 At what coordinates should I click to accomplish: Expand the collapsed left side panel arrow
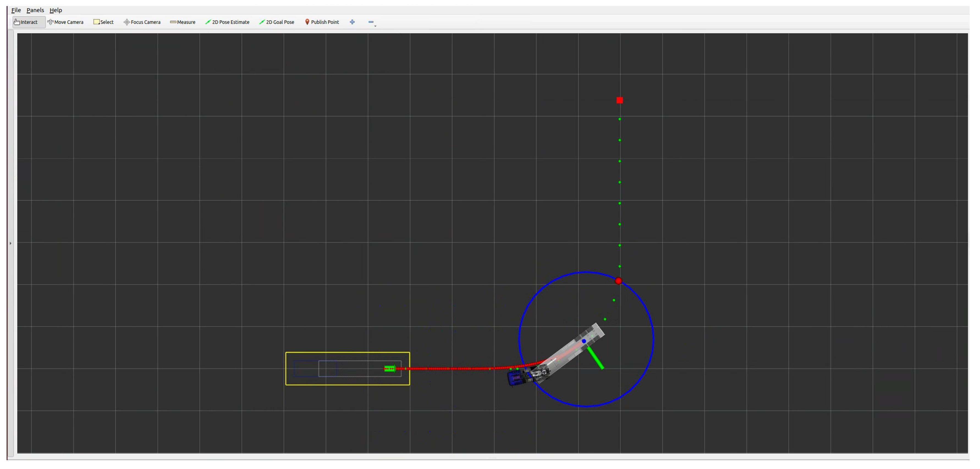(x=11, y=243)
